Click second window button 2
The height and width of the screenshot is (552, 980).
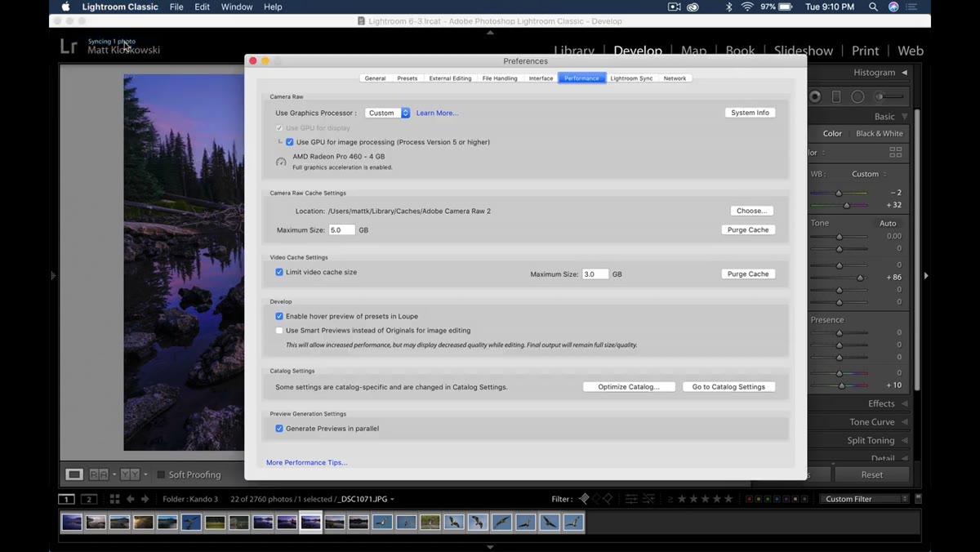88,499
